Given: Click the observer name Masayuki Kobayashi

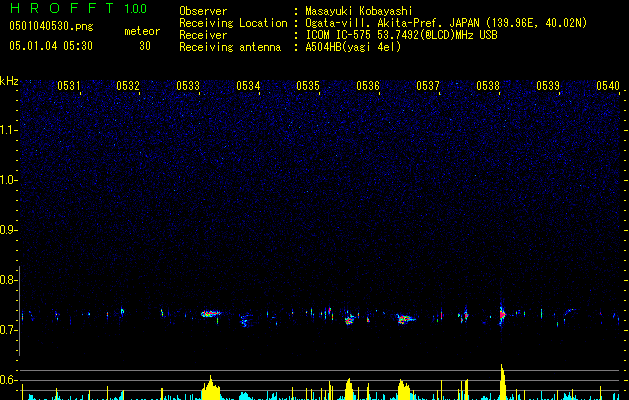Looking at the screenshot, I should click(359, 11).
